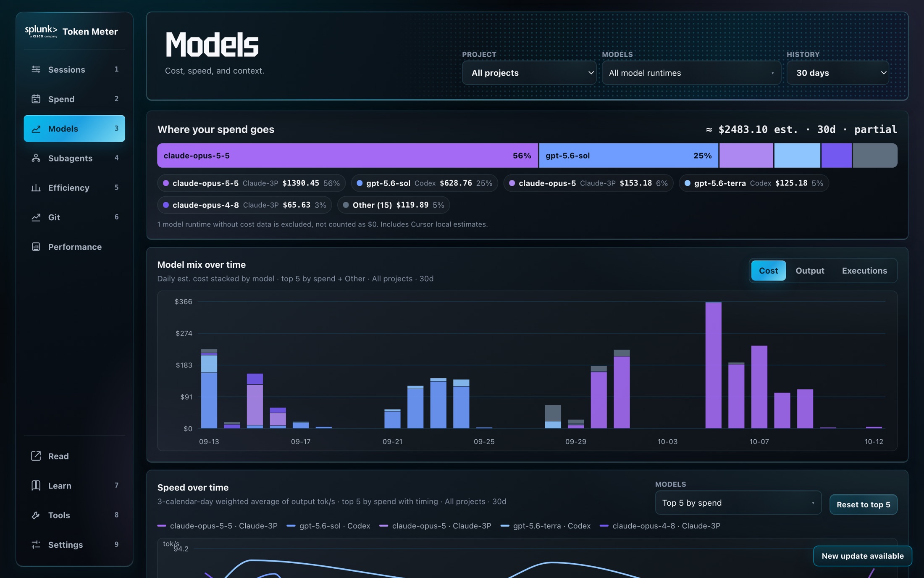The height and width of the screenshot is (578, 924).
Task: Click the Where your spend goes heading
Action: tap(216, 129)
